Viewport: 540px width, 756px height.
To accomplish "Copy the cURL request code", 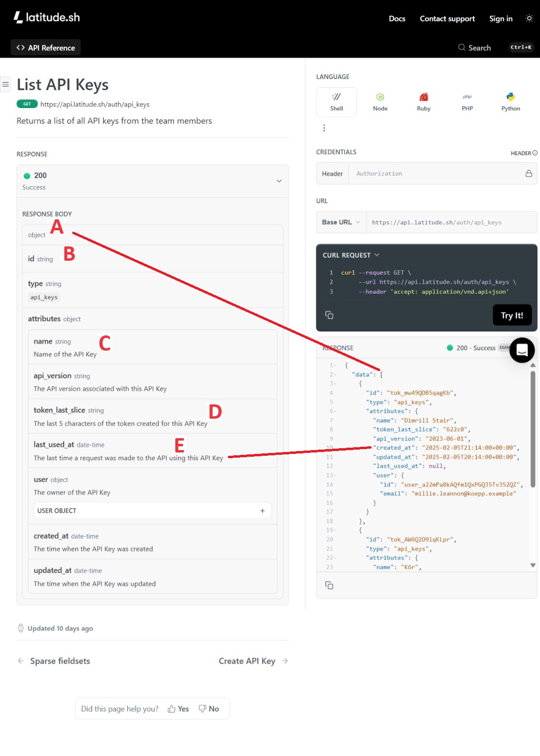I will click(329, 315).
